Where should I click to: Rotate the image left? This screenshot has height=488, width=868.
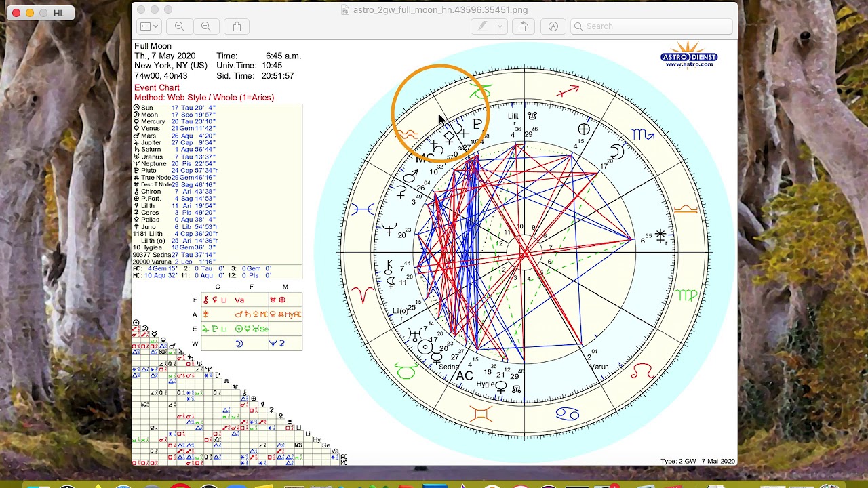523,26
